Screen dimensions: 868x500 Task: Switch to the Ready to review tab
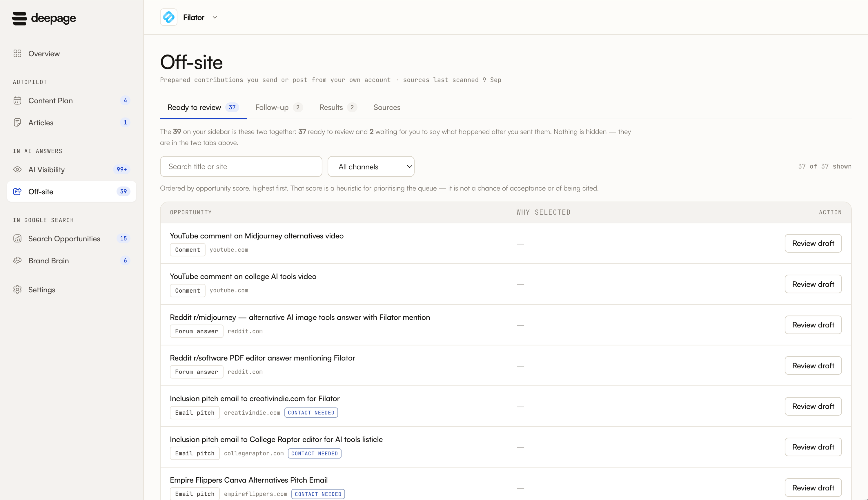coord(203,108)
